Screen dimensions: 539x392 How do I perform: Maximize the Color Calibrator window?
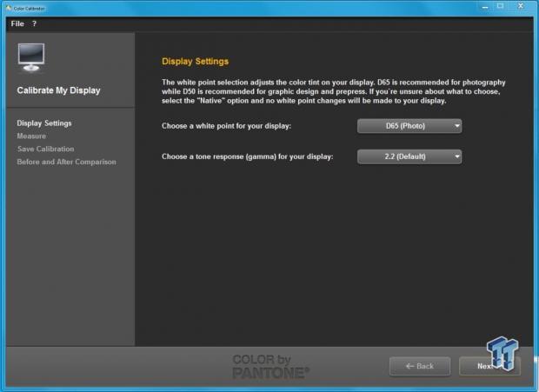click(x=501, y=6)
